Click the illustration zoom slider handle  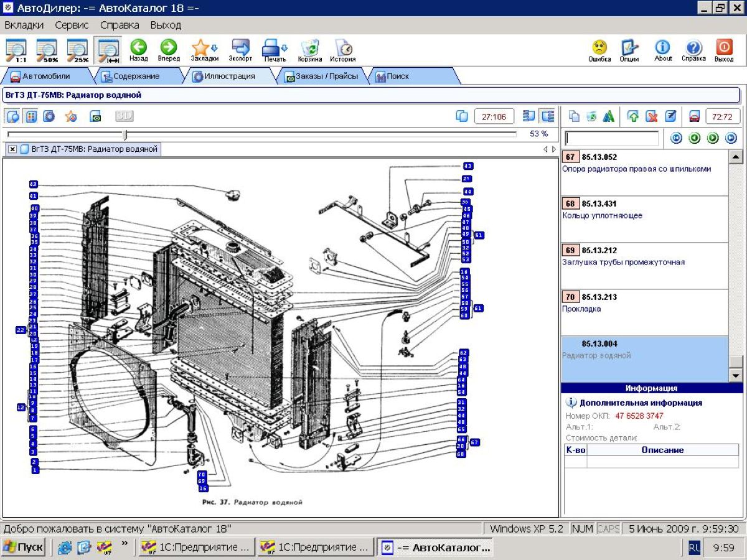click(x=125, y=134)
